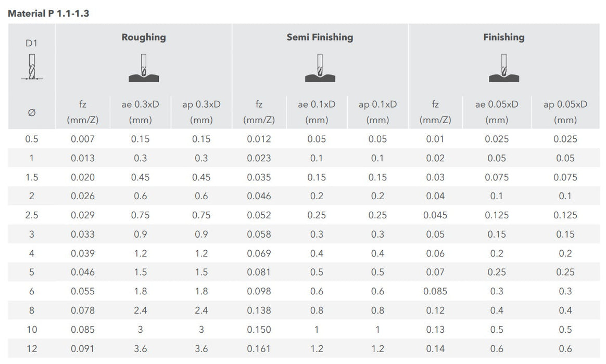Select the Semi Finishing column heading
The height and width of the screenshot is (364, 606).
[x=320, y=37]
